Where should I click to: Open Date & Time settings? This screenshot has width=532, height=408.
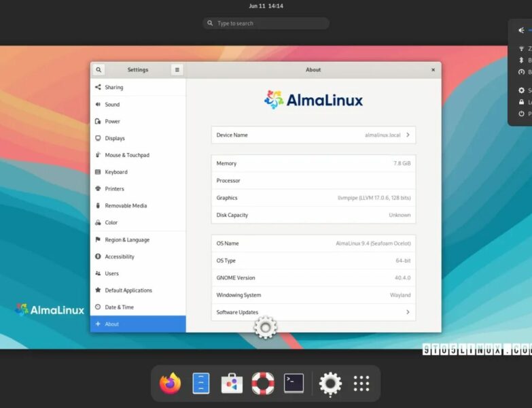[x=138, y=307]
